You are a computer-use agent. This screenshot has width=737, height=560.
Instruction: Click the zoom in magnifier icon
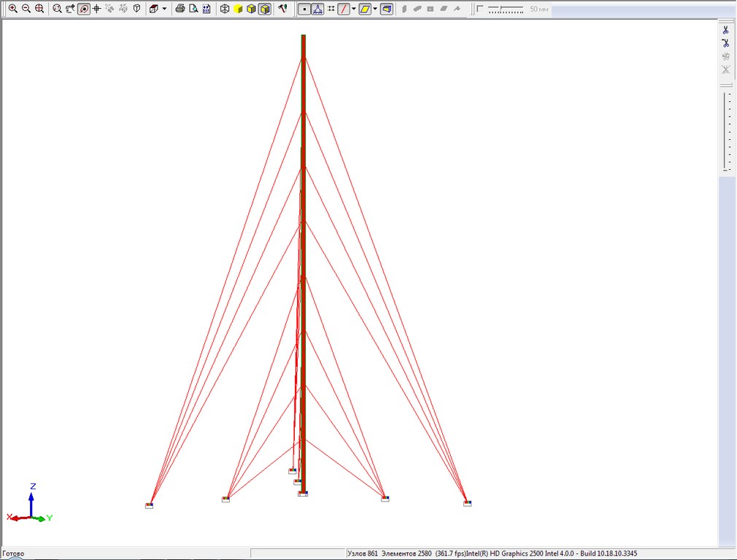point(12,9)
